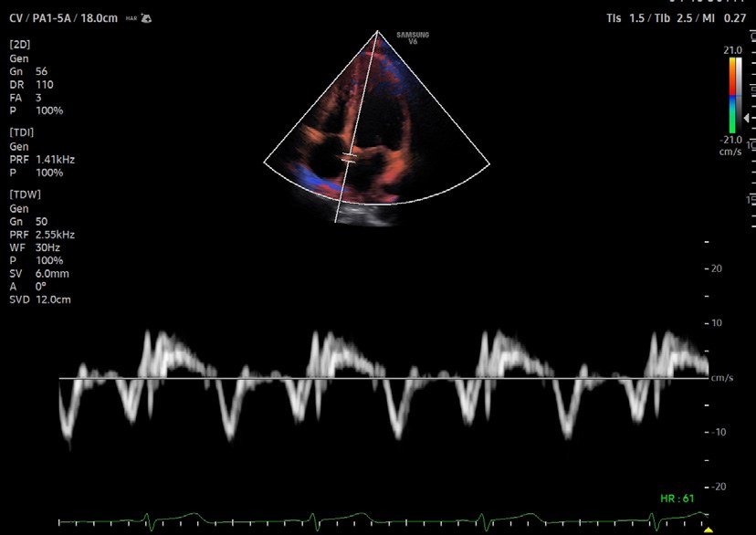756x535 pixels.
Task: Click the Gen preset under [2D]
Action: [19, 58]
